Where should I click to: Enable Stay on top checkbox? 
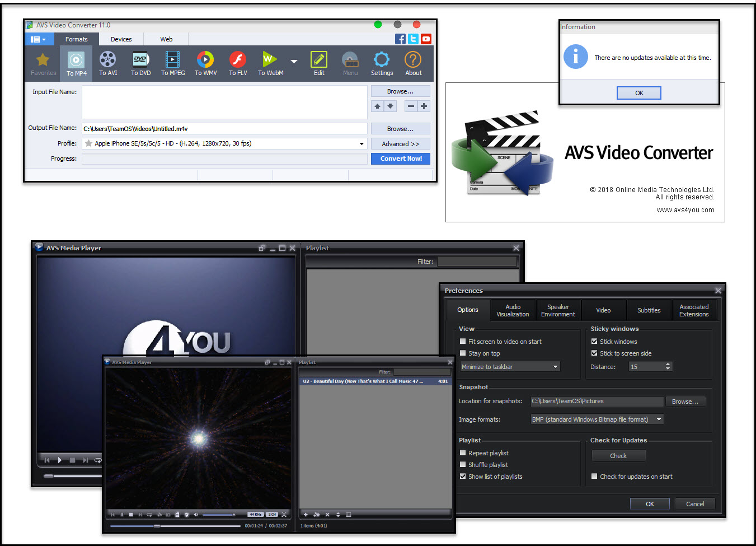point(463,353)
